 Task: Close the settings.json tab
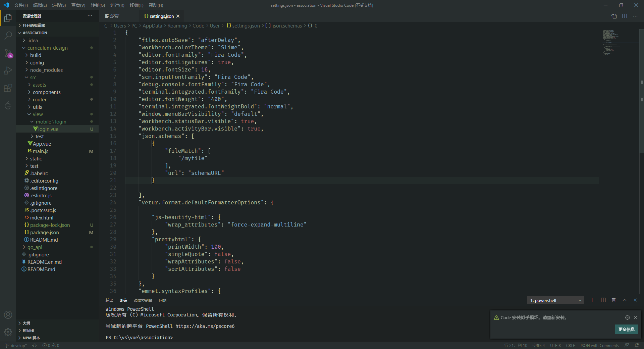[178, 16]
